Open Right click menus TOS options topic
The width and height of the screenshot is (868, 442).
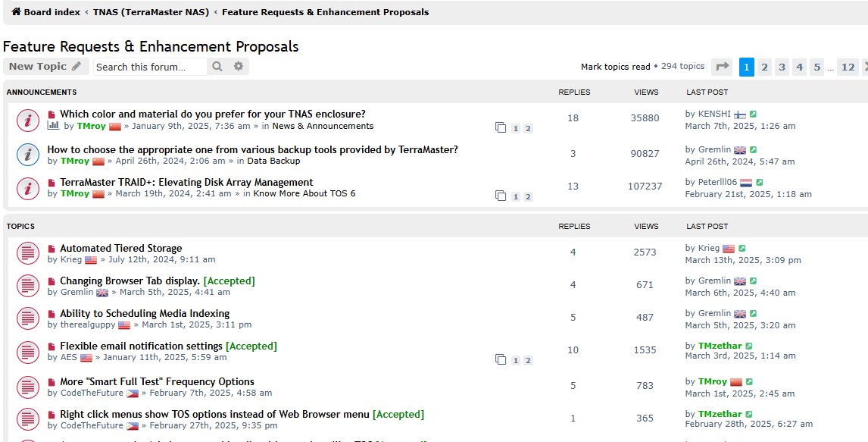pos(214,414)
